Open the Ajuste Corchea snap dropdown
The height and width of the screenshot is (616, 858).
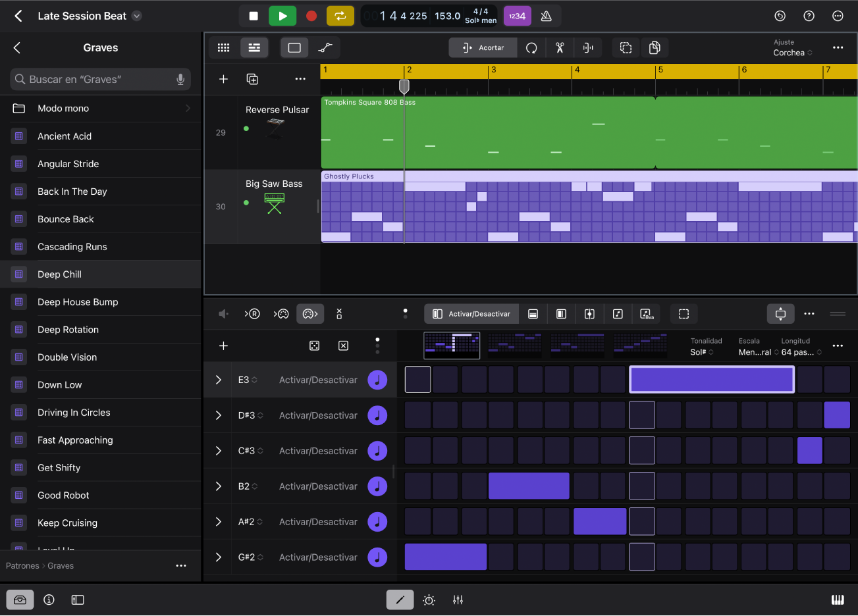(x=793, y=48)
